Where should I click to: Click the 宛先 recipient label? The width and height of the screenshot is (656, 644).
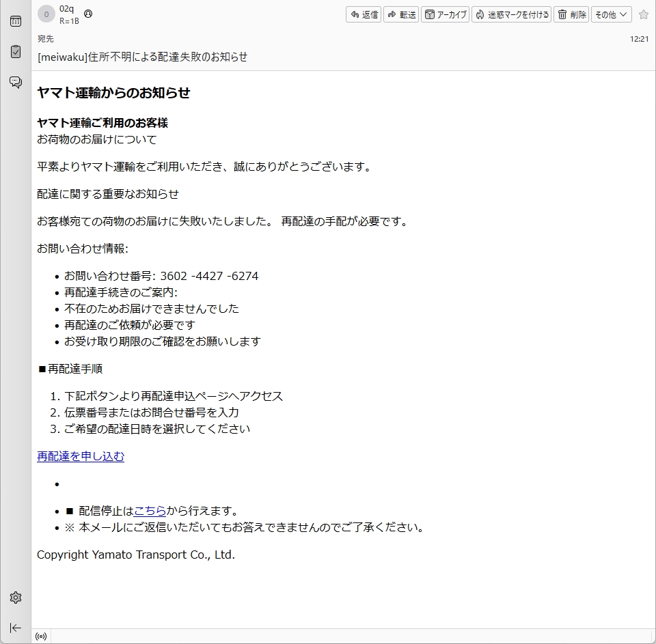[x=45, y=39]
